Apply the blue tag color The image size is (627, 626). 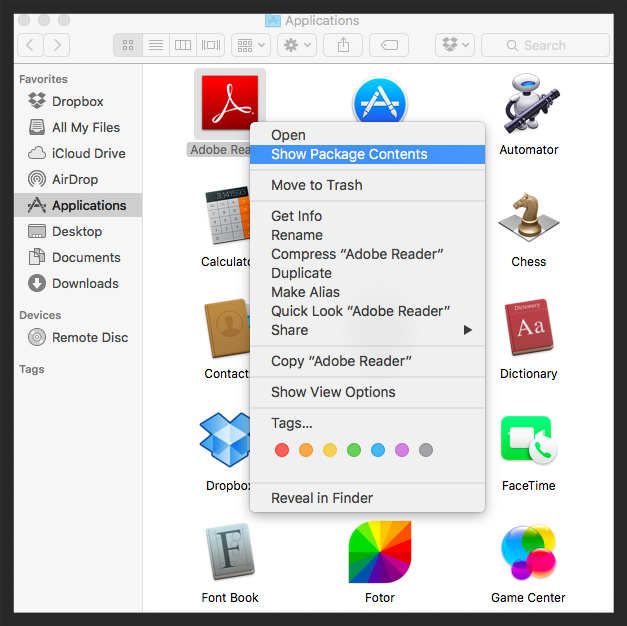378,450
